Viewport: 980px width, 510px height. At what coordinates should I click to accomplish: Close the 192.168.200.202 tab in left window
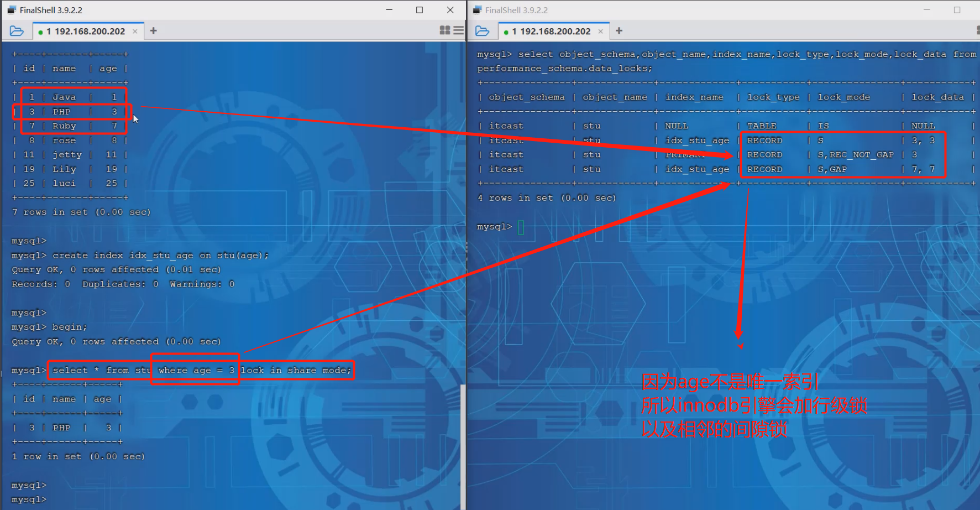pos(135,32)
